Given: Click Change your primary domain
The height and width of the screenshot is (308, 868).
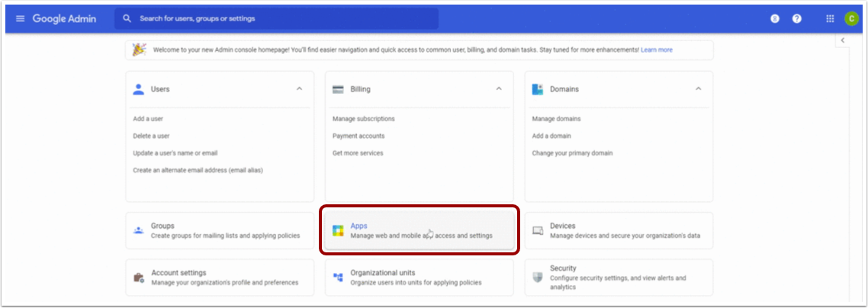Looking at the screenshot, I should 572,153.
